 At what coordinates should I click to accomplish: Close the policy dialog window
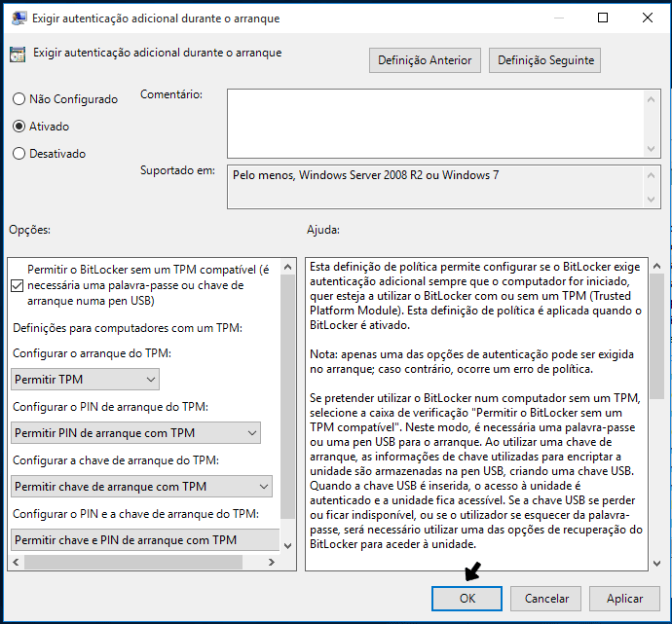point(648,18)
